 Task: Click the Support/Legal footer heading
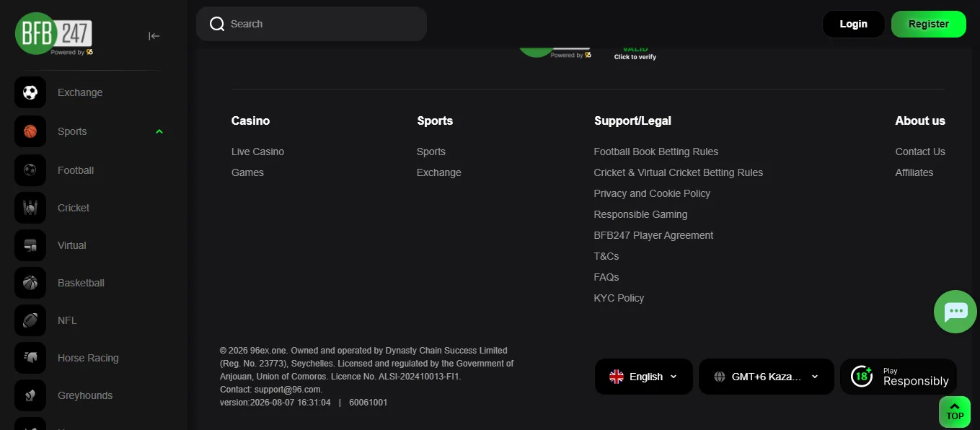pos(632,120)
